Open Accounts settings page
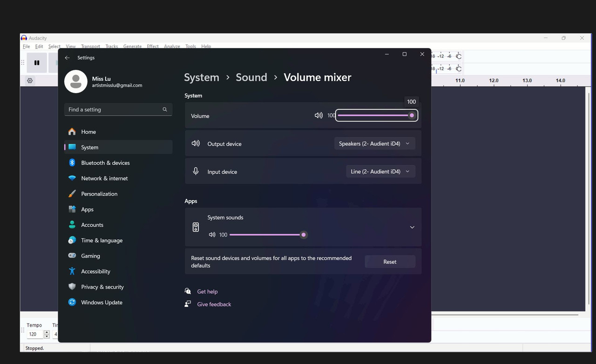This screenshot has width=596, height=364. [118, 225]
